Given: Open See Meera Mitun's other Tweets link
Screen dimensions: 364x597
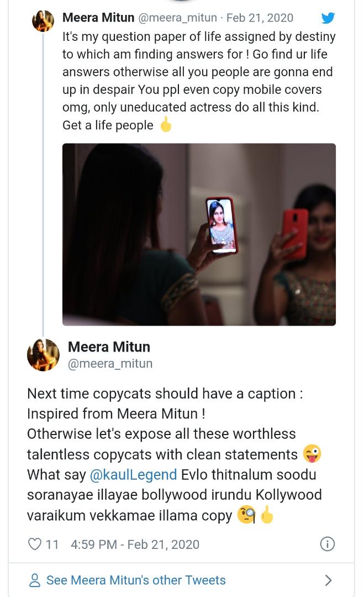Looking at the screenshot, I should pos(136,580).
